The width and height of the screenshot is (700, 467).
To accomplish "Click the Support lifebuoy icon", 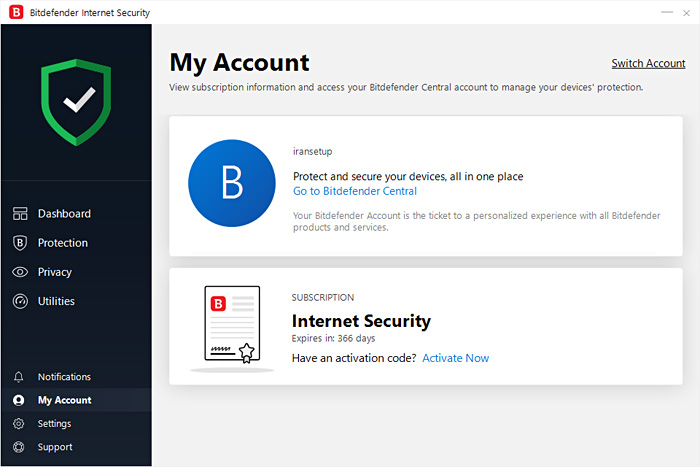I will coord(18,447).
